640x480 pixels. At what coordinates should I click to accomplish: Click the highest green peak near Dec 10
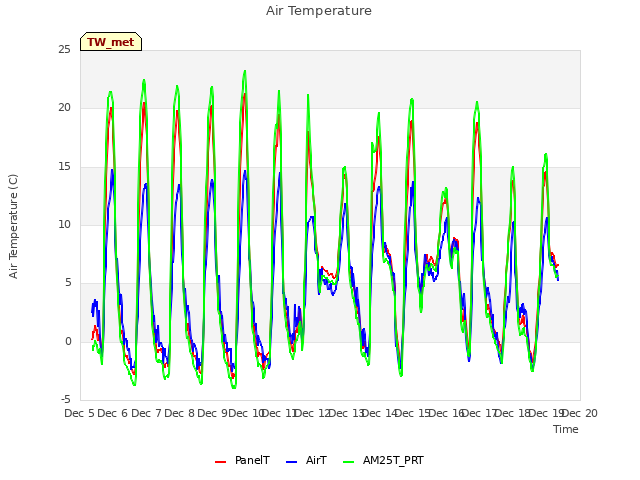pos(245,71)
